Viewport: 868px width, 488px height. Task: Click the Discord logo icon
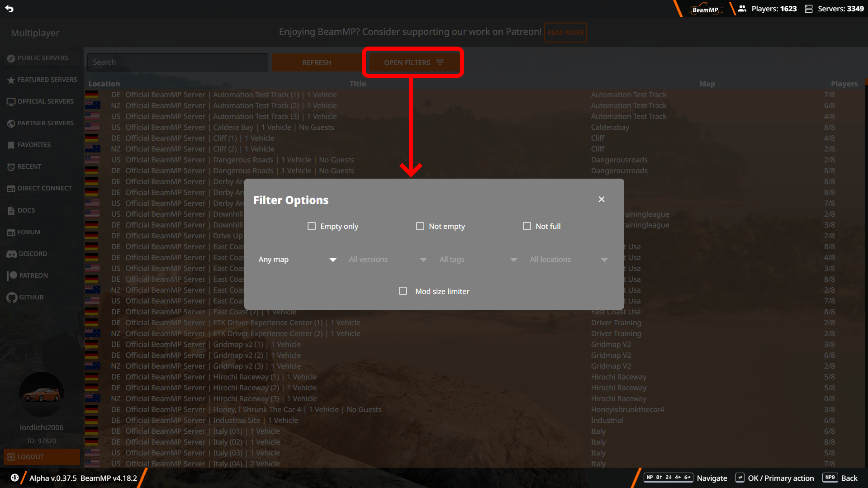pyautogui.click(x=12, y=254)
